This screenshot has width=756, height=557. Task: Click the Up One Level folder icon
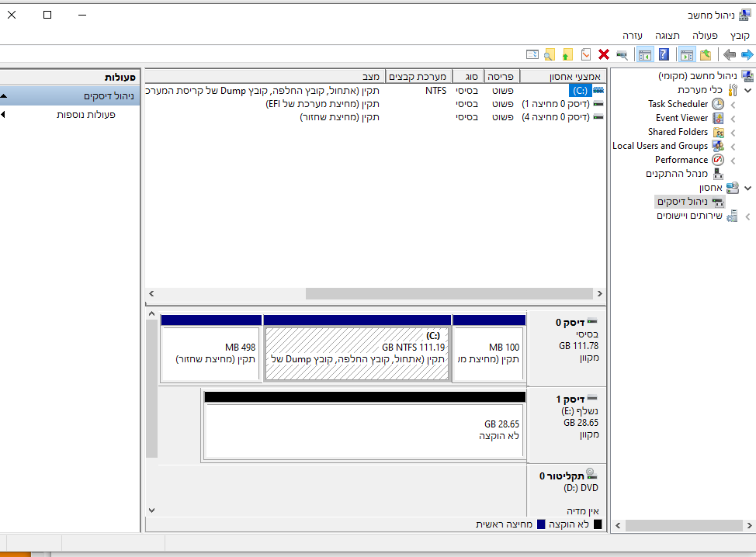[706, 55]
